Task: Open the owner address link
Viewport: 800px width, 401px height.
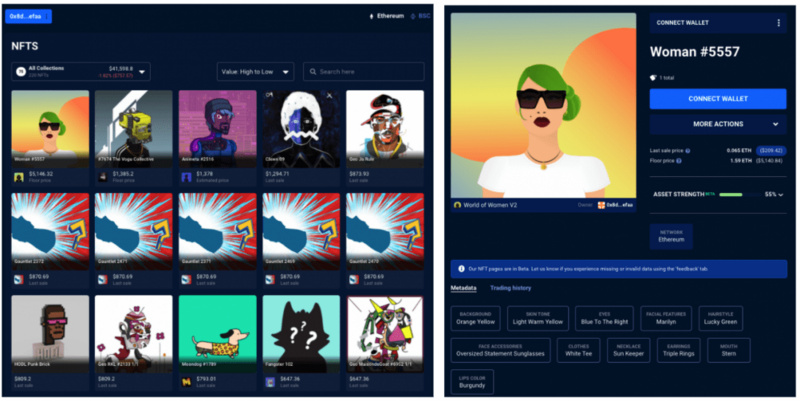Action: (619, 205)
